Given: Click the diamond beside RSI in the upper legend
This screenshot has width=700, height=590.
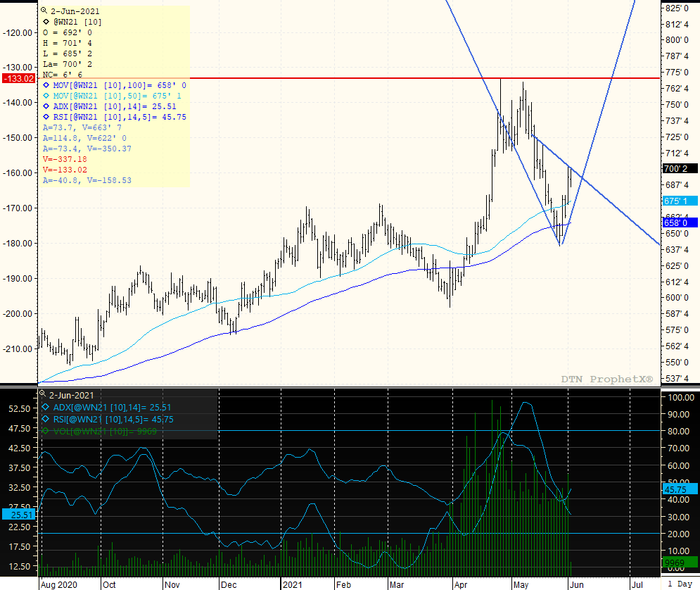Looking at the screenshot, I should [46, 117].
